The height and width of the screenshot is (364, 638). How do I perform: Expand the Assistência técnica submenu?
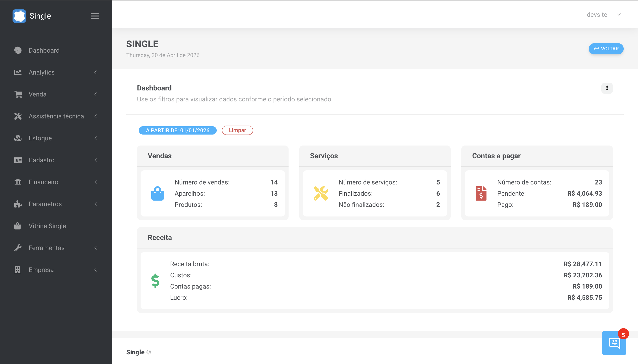[x=56, y=116]
